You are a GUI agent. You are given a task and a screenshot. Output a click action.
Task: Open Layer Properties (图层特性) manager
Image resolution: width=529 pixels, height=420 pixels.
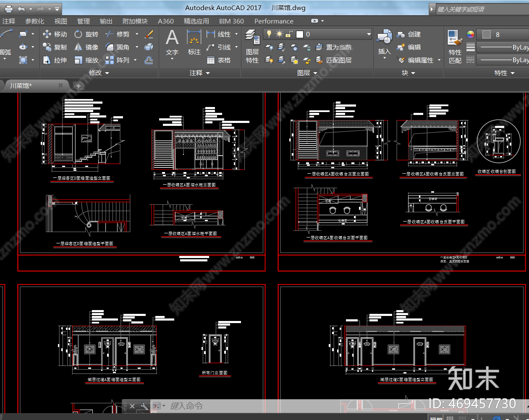click(252, 46)
